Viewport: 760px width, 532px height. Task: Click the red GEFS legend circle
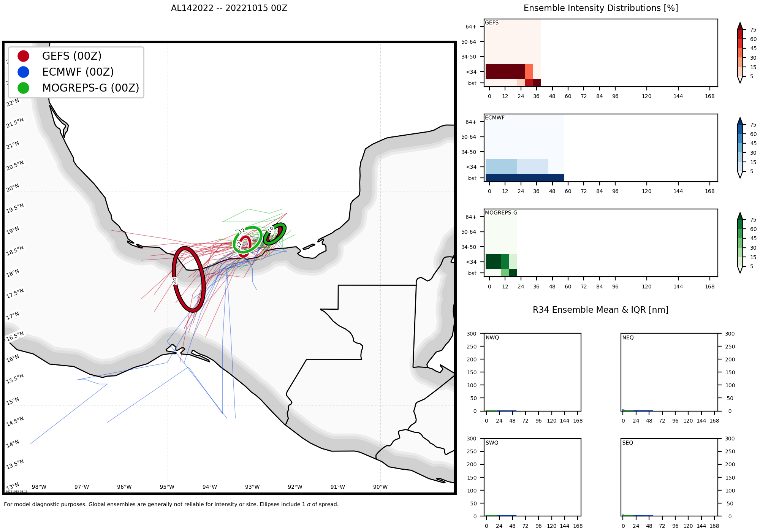[x=23, y=56]
